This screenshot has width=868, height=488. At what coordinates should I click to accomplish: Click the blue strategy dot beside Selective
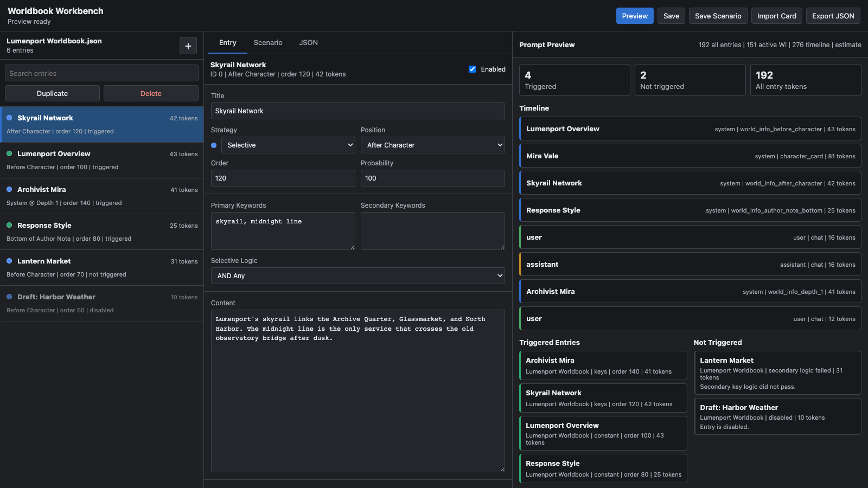[x=214, y=145]
